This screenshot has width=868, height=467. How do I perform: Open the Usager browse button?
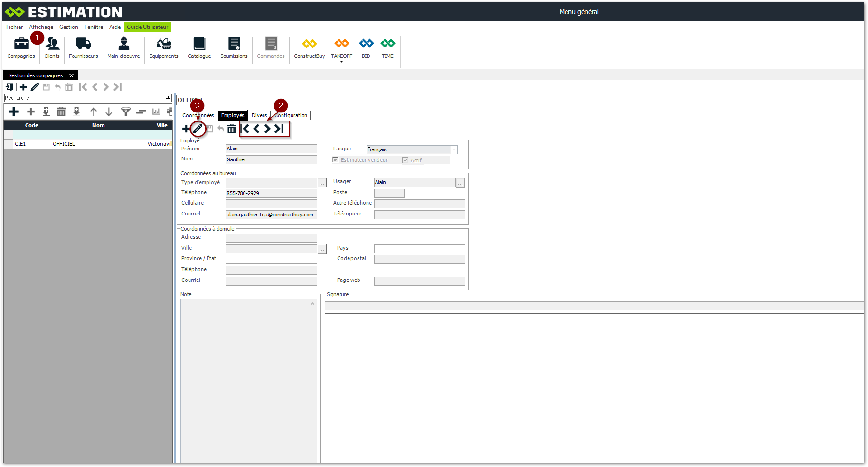point(460,183)
